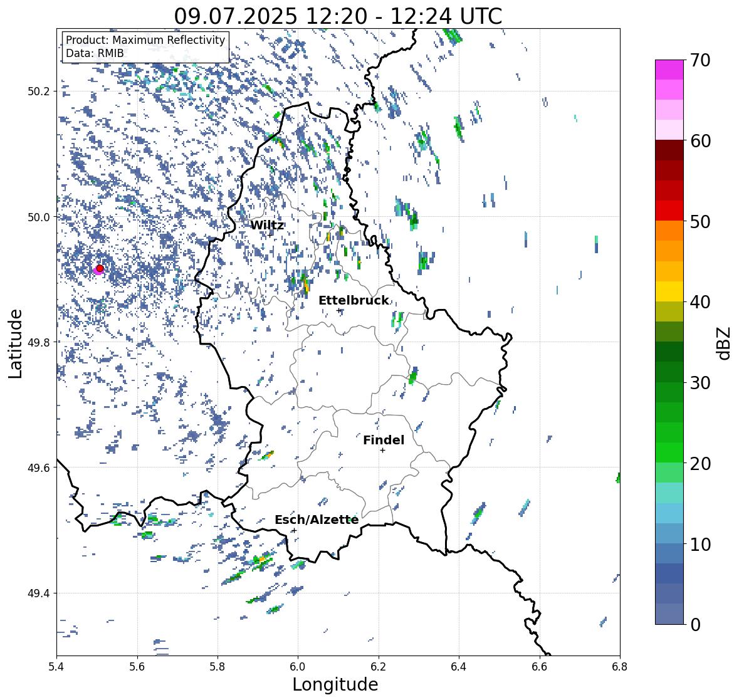This screenshot has height=700, width=739.
Task: Click the 'Longitude' axis label
Action: pyautogui.click(x=335, y=684)
